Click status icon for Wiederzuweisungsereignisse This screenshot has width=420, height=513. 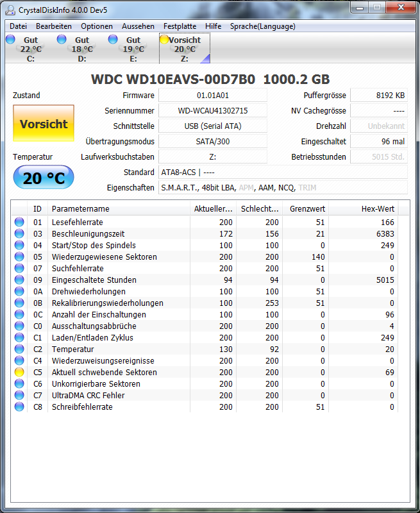19,360
